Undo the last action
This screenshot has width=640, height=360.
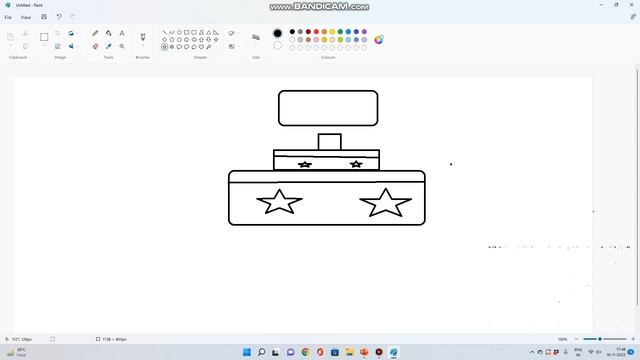[x=59, y=17]
